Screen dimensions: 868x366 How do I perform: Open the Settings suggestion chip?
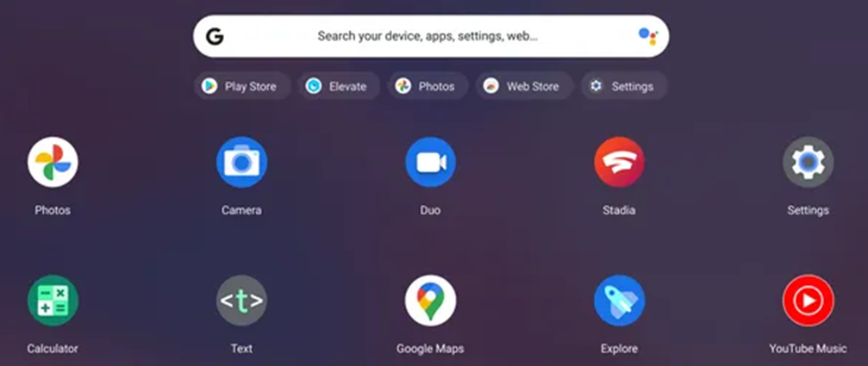click(624, 86)
